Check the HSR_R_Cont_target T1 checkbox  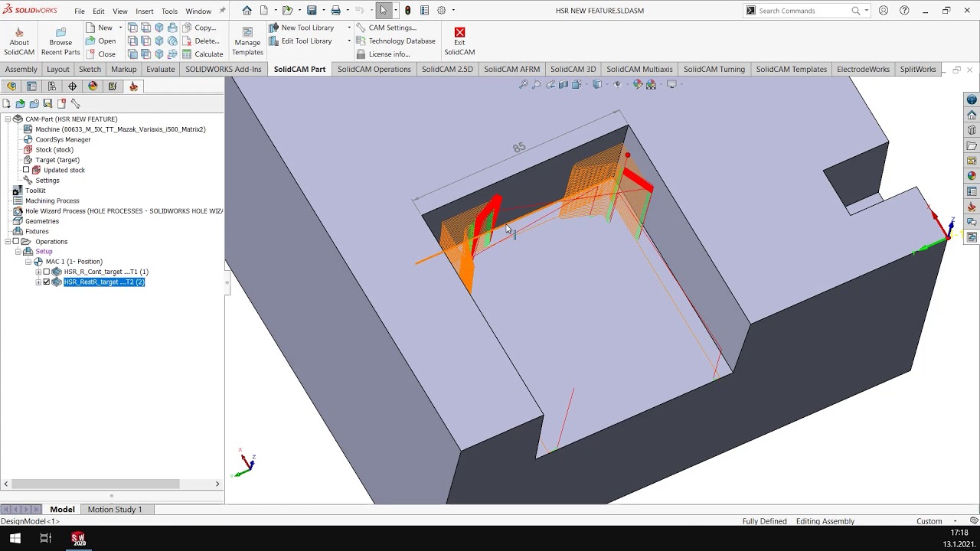[x=47, y=272]
